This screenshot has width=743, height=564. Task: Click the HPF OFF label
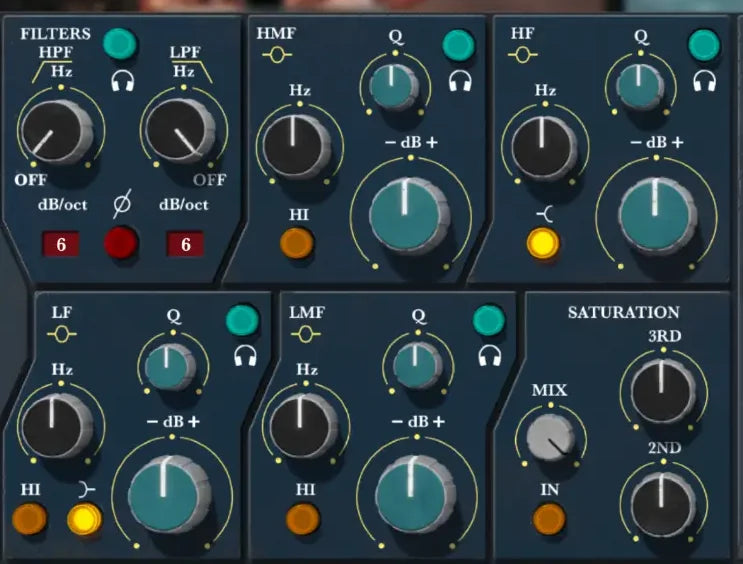[30, 180]
